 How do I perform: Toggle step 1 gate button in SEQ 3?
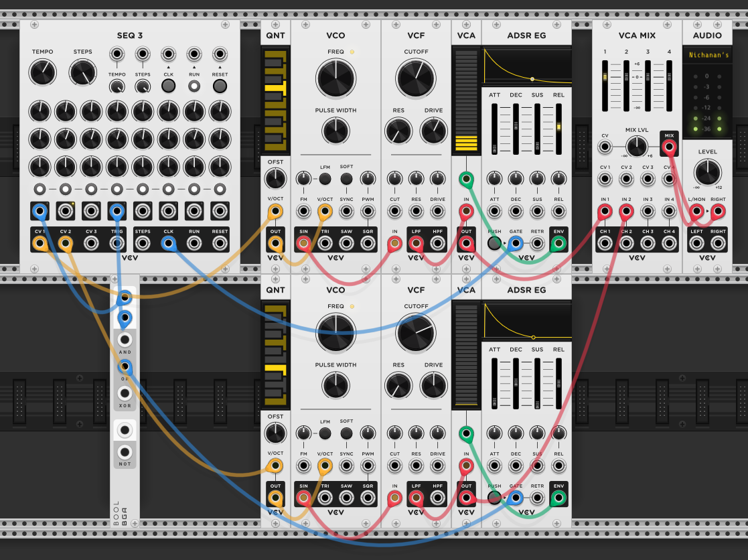[40, 190]
